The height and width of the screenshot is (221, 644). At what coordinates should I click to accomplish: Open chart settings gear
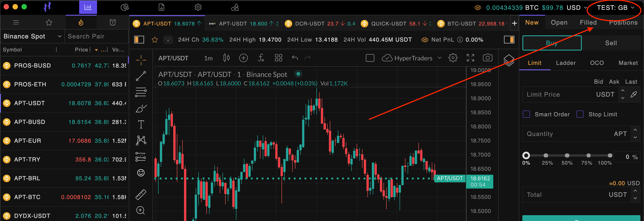pos(453,58)
